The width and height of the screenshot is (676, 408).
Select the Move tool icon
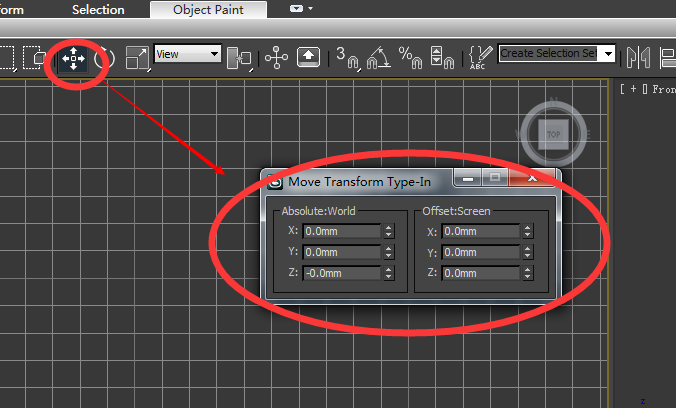click(73, 58)
